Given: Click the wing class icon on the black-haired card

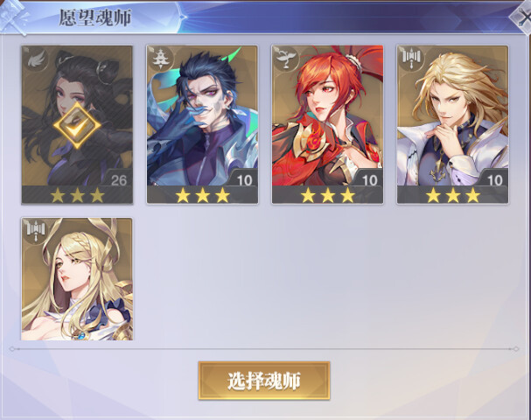Looking at the screenshot, I should [36, 59].
